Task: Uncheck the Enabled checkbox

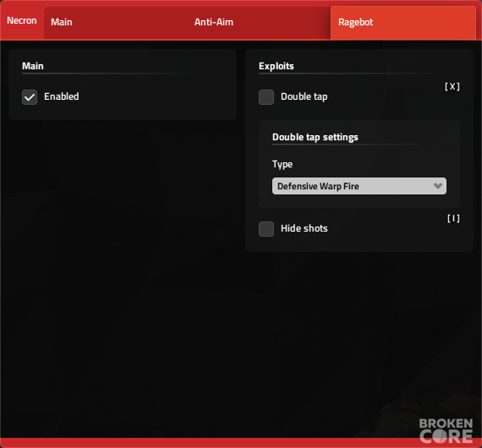Action: tap(30, 97)
